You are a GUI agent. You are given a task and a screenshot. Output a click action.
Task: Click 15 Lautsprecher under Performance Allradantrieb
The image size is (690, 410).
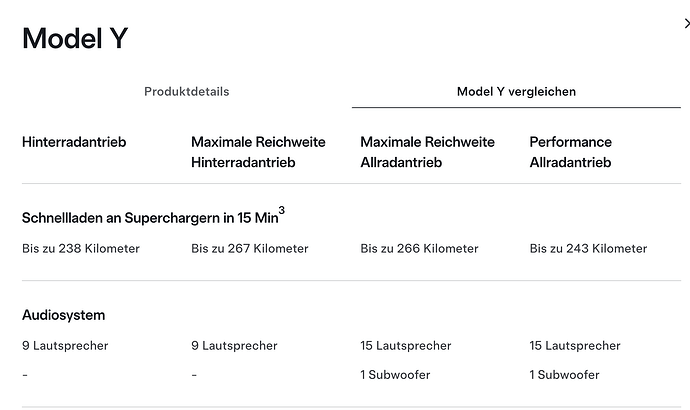[x=575, y=346]
